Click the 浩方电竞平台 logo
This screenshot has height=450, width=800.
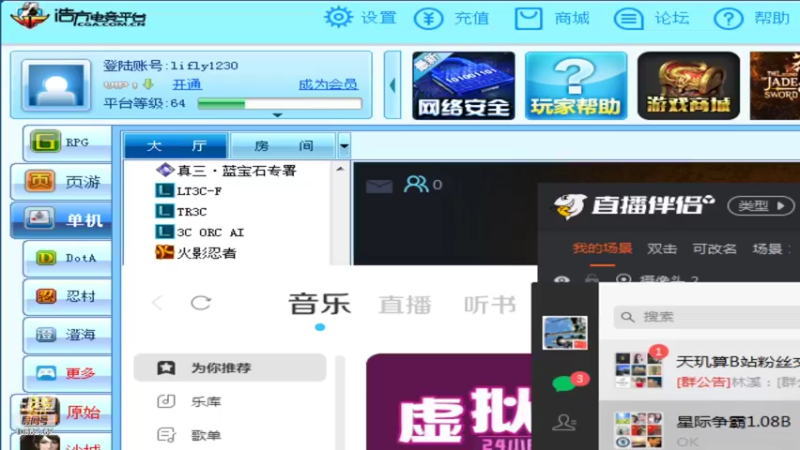pyautogui.click(x=78, y=17)
